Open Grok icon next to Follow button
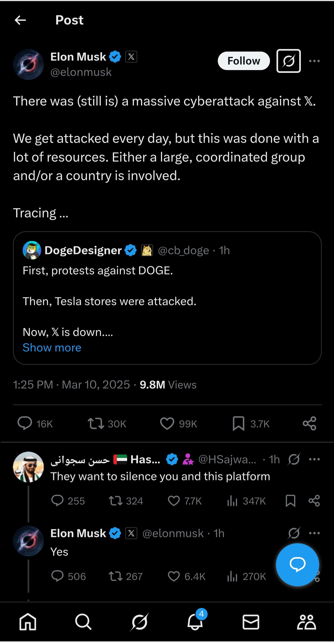The height and width of the screenshot is (644, 334). tap(289, 61)
